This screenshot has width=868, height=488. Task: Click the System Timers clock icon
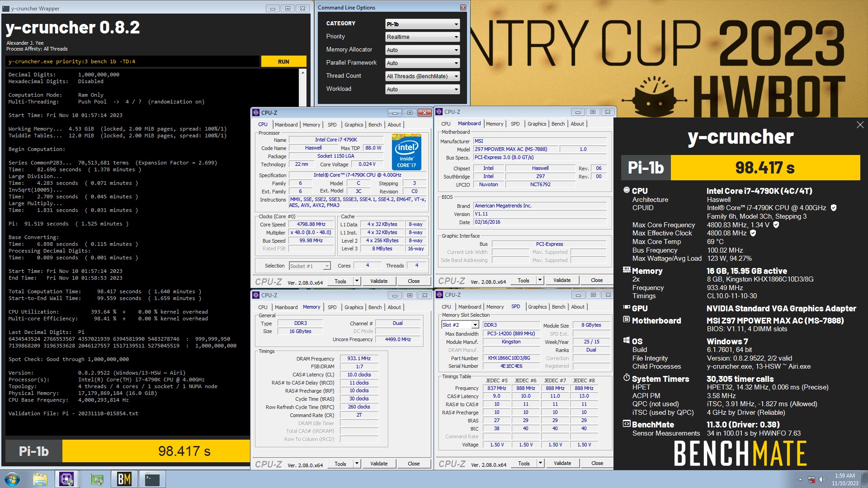click(x=627, y=378)
